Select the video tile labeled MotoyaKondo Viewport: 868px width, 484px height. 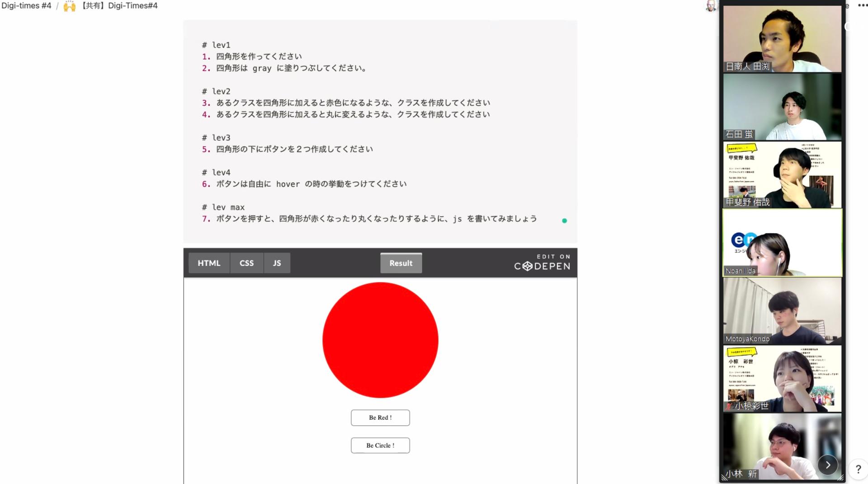(x=782, y=311)
